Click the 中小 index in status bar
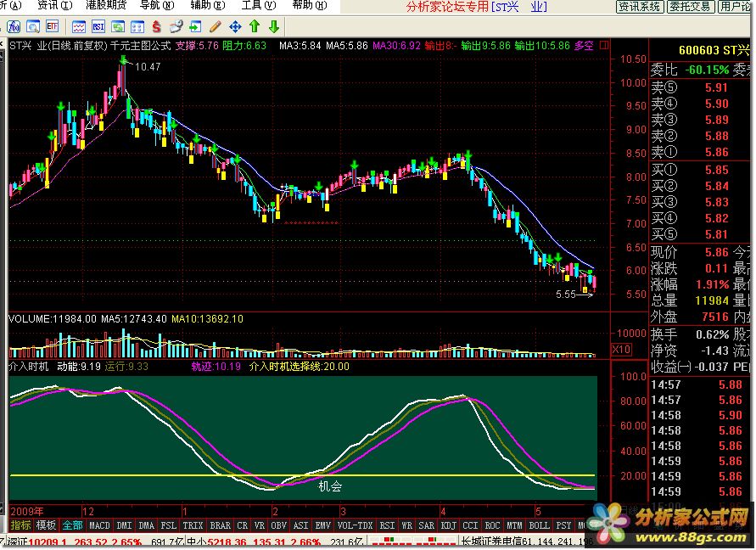 196,542
